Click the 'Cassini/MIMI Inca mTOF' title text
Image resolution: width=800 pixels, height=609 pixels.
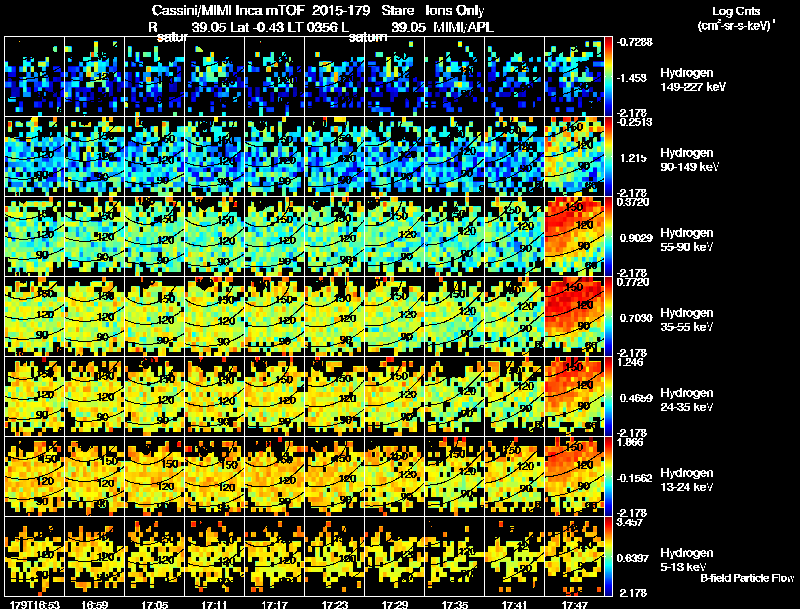click(x=228, y=10)
